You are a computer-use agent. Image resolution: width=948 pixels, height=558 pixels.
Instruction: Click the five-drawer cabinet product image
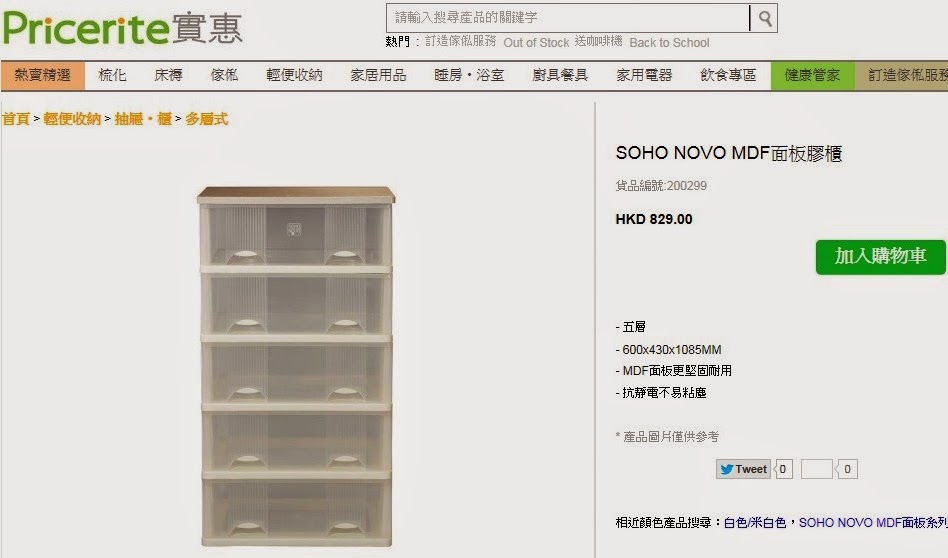[296, 366]
